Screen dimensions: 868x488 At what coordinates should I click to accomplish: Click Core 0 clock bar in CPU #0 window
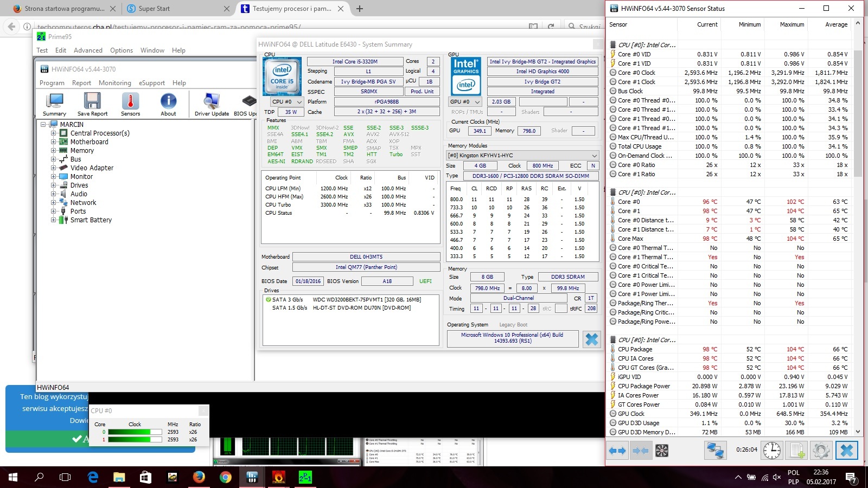pyautogui.click(x=135, y=432)
